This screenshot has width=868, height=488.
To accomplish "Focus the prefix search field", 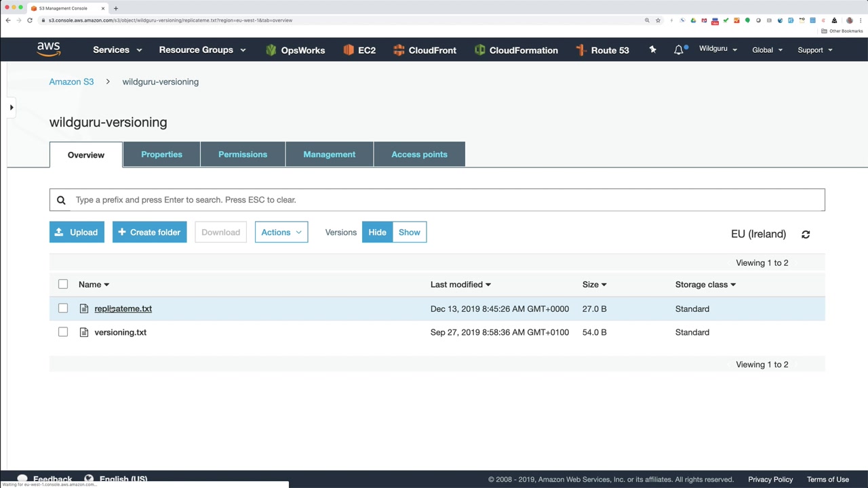I will [x=437, y=200].
